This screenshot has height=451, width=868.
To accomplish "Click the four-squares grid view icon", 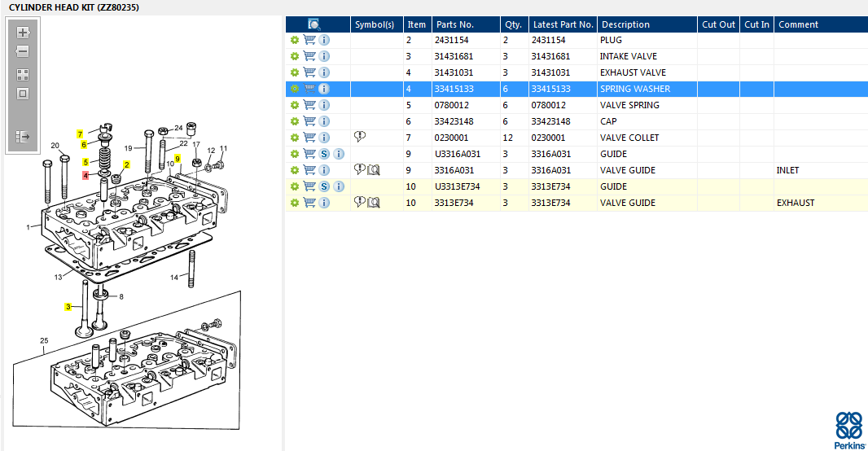I will tap(23, 75).
